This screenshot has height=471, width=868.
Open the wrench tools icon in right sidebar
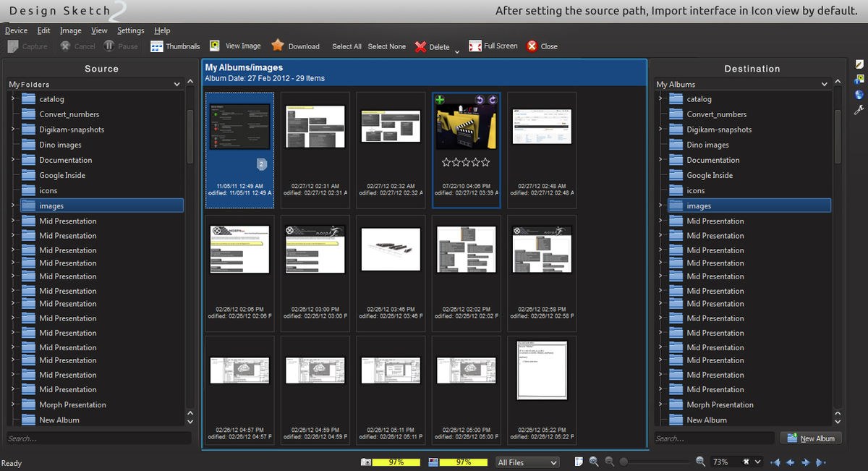[x=859, y=110]
